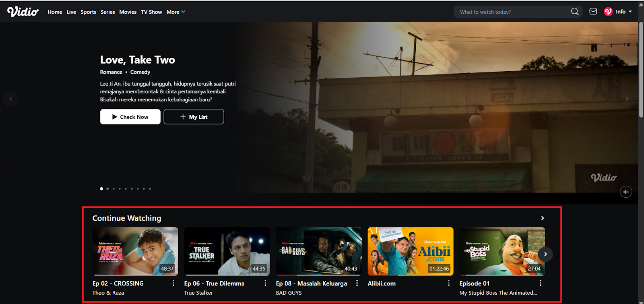Click 'Ep 08 - Masalah Keluarga' title

(x=312, y=283)
